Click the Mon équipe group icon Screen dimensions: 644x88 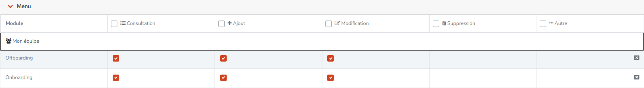(x=9, y=41)
